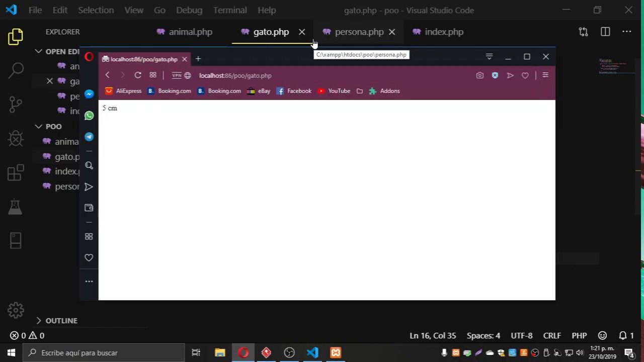Viewport: 644px width, 362px height.
Task: Collapse the OPEN EDITORS section
Action: coord(58,51)
